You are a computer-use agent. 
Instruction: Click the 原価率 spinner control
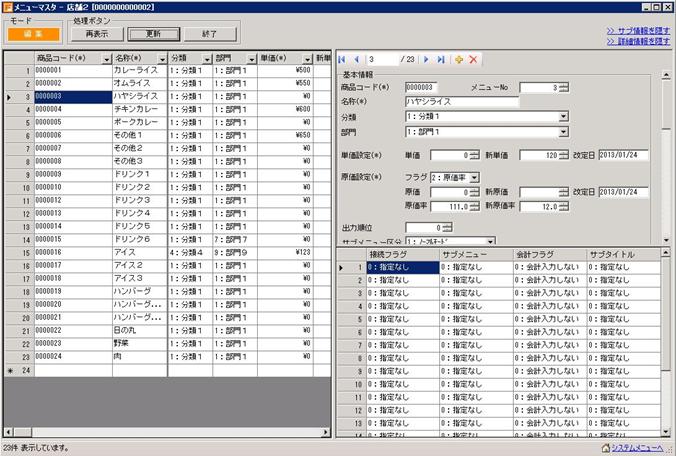[474, 207]
